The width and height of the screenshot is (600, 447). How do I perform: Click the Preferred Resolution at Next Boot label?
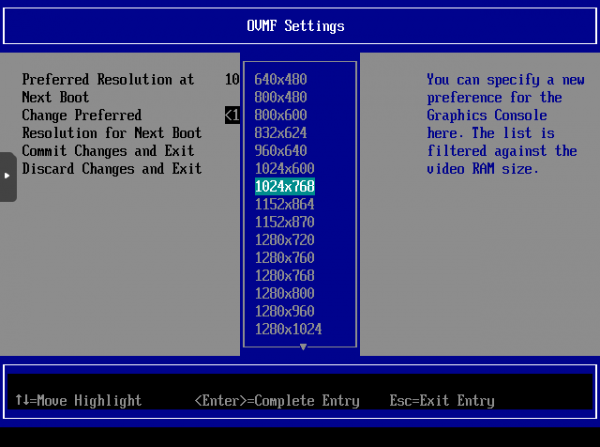click(108, 88)
